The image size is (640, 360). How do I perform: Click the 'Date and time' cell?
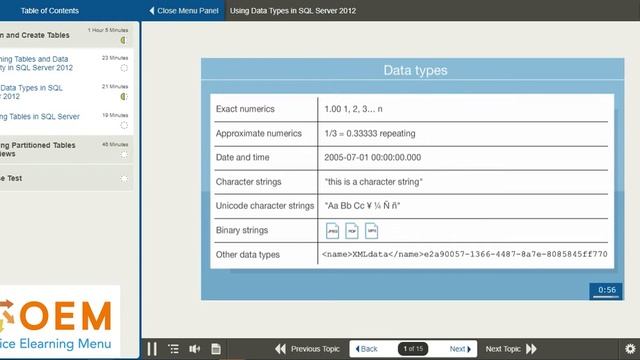(242, 158)
